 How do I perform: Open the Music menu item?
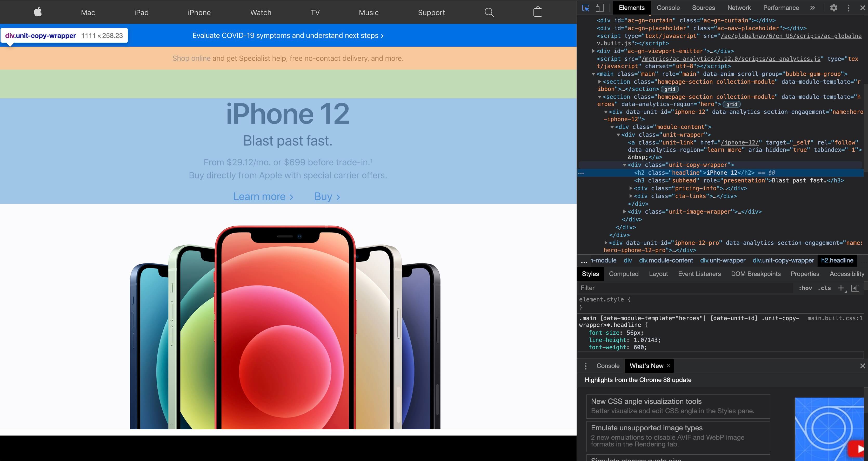[x=369, y=12]
